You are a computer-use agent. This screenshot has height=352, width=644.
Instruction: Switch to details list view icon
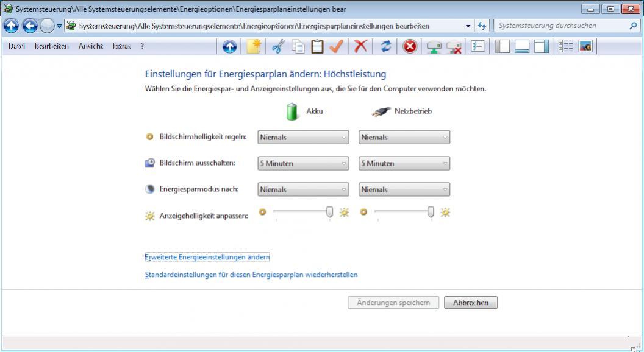coord(565,46)
